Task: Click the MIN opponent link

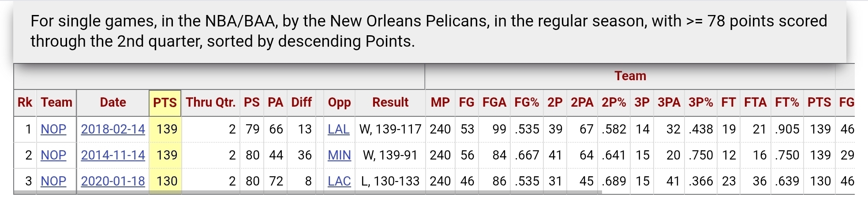Action: tap(339, 155)
